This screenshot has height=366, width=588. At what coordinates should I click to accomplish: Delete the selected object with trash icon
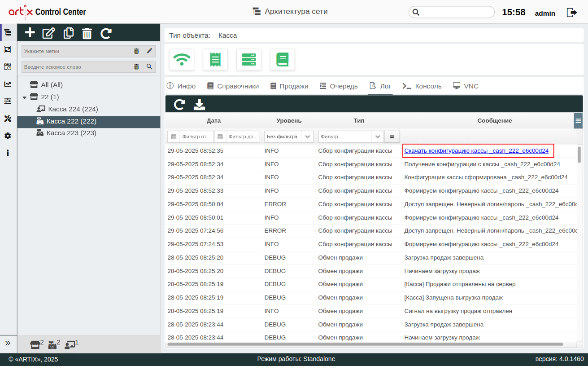coord(87,33)
